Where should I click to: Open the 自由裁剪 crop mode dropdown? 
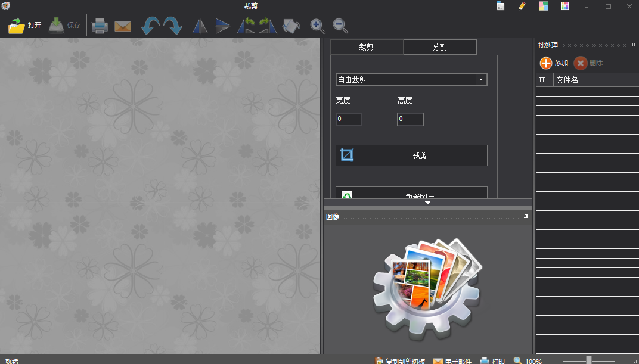(411, 80)
